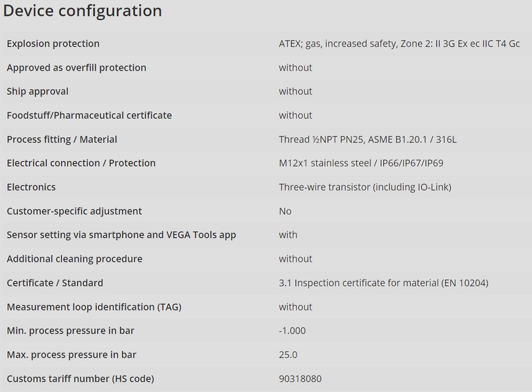Click the Approved as overfill protection label

pyautogui.click(x=76, y=67)
